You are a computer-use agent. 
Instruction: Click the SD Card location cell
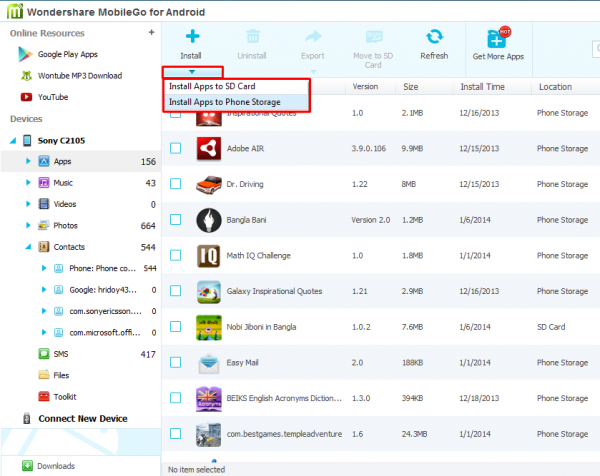[551, 327]
